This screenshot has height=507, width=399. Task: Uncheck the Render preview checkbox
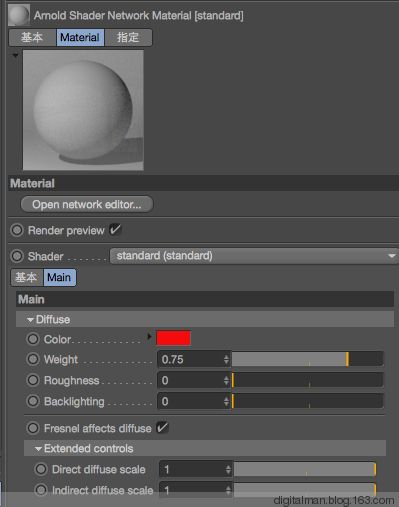coord(115,230)
